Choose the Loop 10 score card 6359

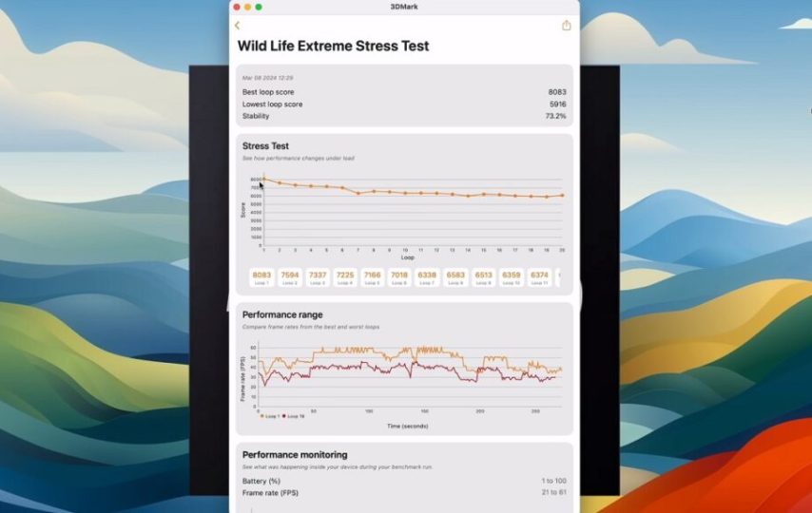click(x=511, y=276)
